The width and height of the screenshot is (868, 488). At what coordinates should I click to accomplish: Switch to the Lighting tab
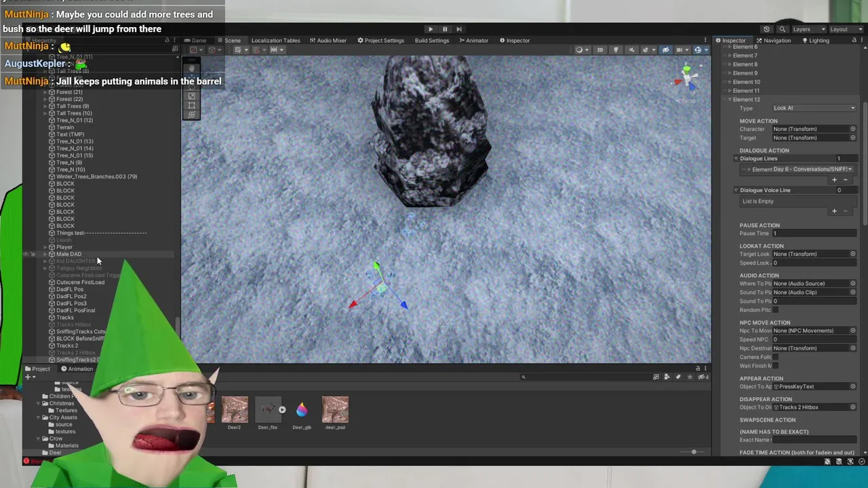[816, 41]
